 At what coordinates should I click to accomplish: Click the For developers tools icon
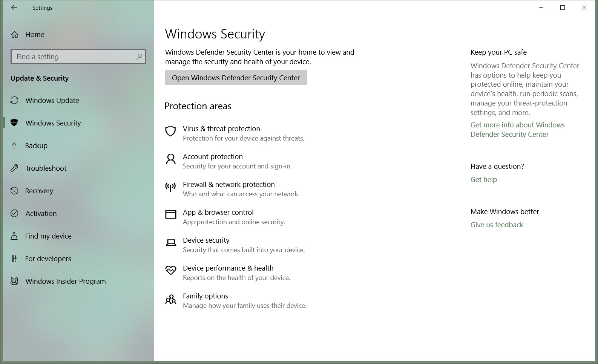(14, 258)
